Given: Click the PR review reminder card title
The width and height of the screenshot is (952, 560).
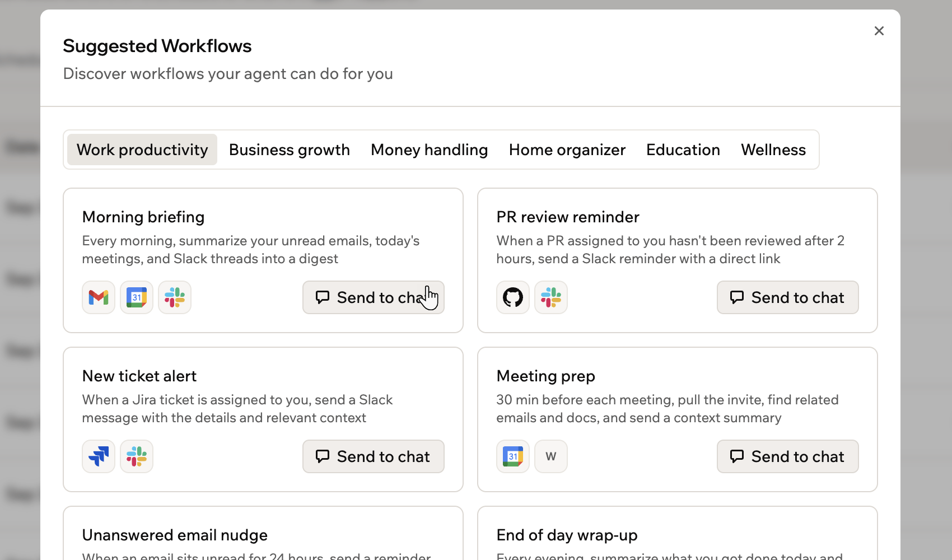Looking at the screenshot, I should tap(568, 217).
